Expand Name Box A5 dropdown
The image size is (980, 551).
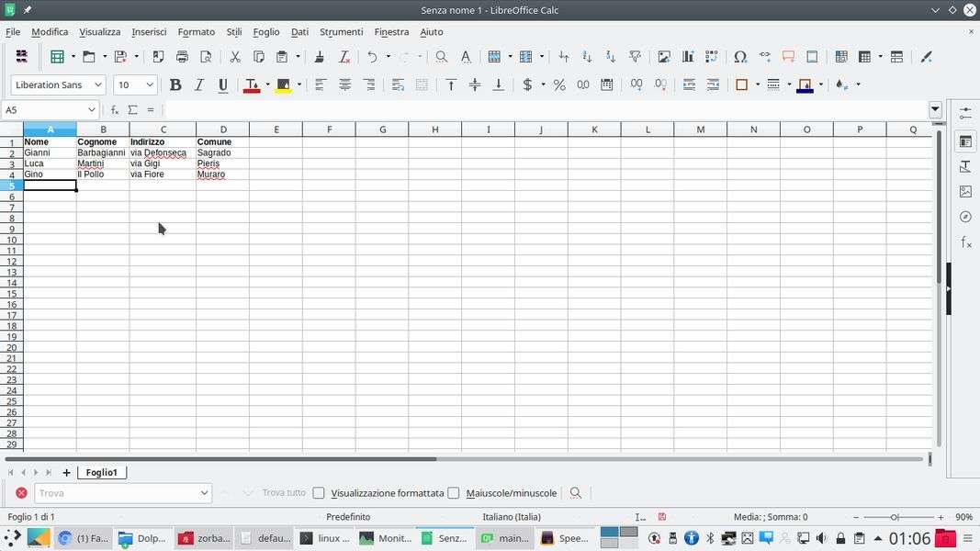tap(91, 110)
